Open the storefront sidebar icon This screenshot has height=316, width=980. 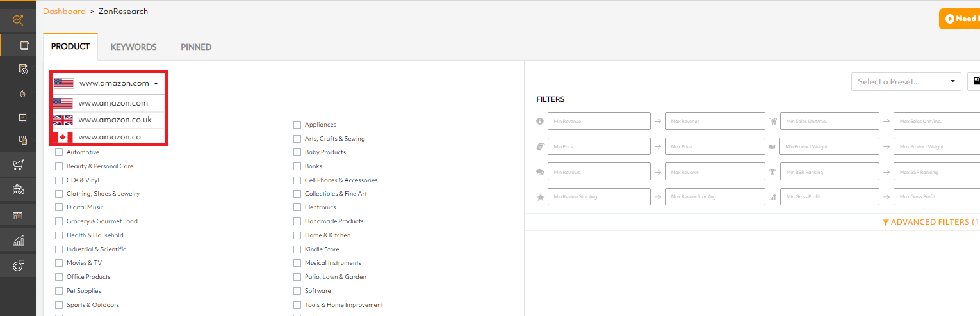pyautogui.click(x=18, y=216)
